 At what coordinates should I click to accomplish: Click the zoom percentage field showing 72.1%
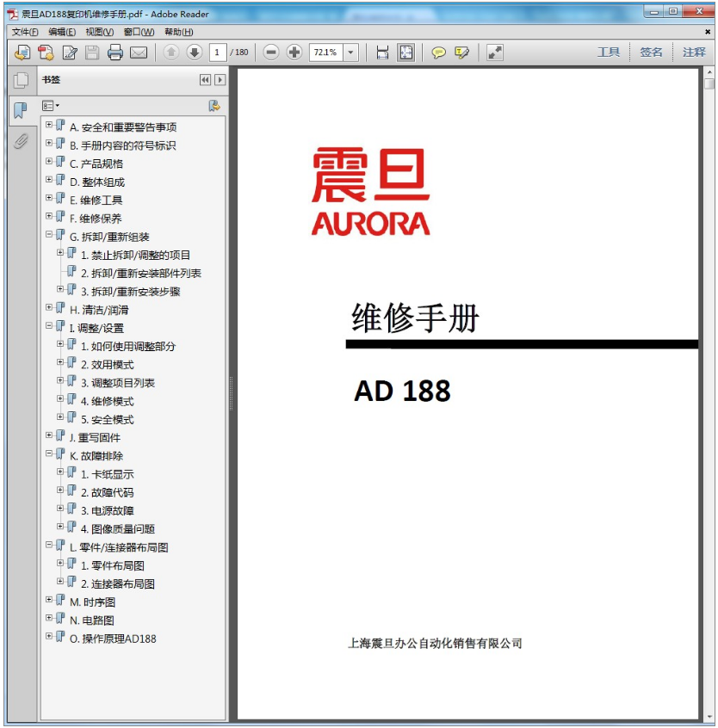tap(326, 52)
